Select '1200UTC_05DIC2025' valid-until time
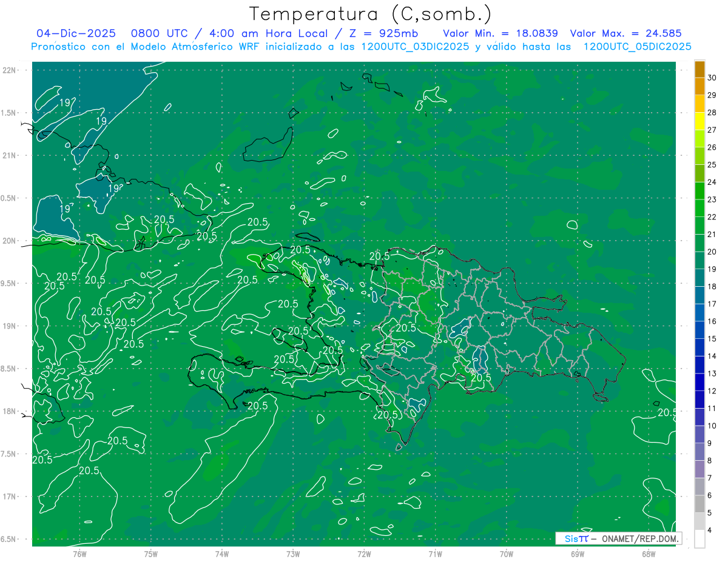 (x=637, y=47)
